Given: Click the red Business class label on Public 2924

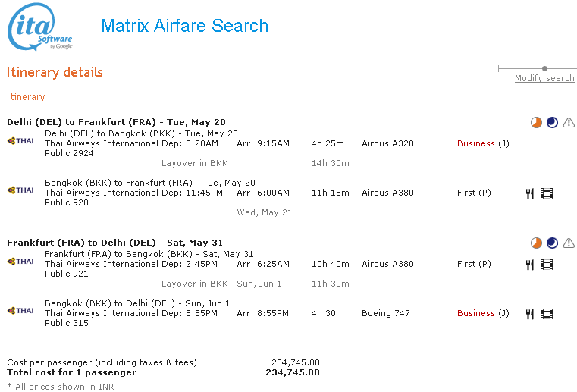Looking at the screenshot, I should (x=475, y=143).
